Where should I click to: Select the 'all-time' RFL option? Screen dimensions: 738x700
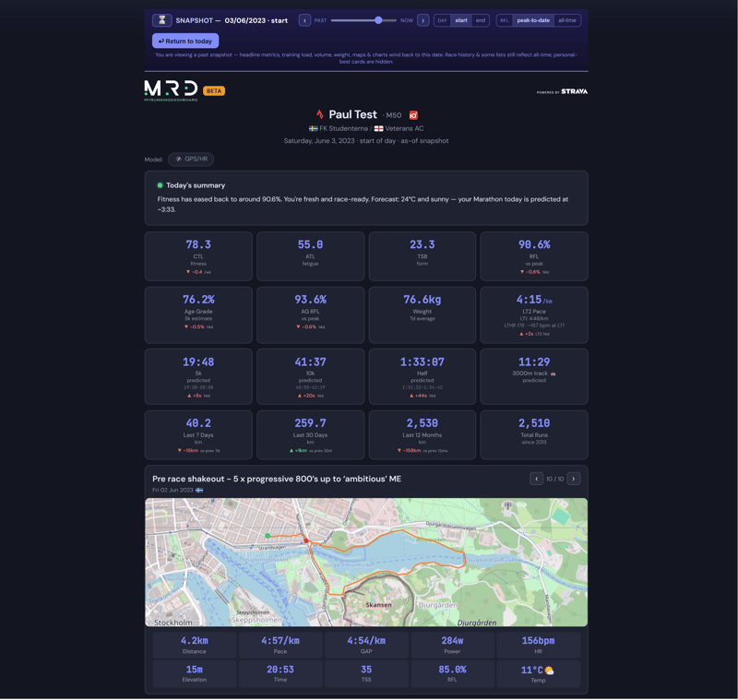point(567,20)
